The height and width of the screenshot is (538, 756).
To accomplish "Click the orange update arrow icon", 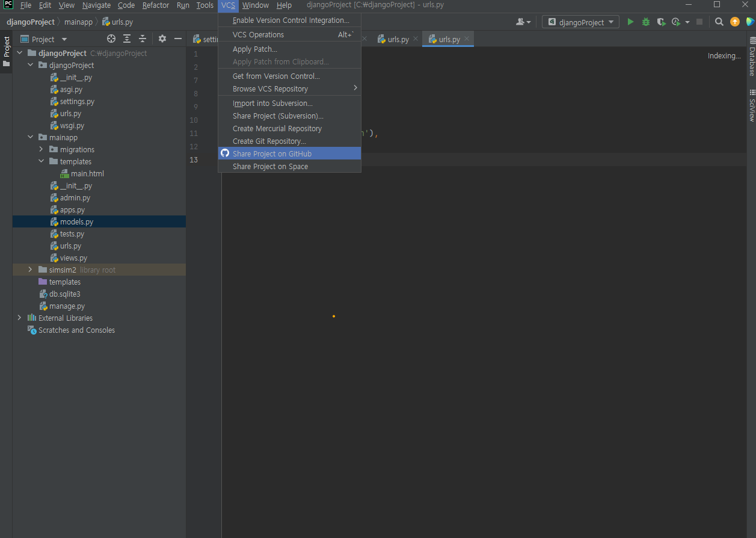I will click(x=735, y=22).
